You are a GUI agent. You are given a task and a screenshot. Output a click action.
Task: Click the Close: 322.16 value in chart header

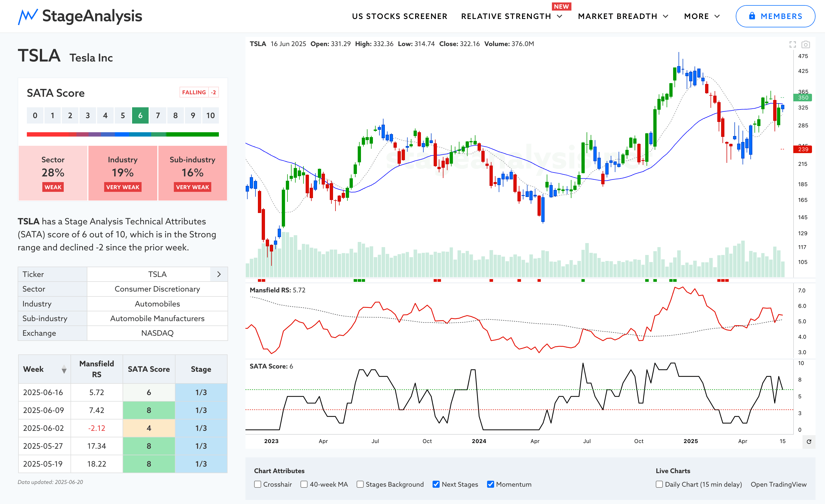[459, 44]
